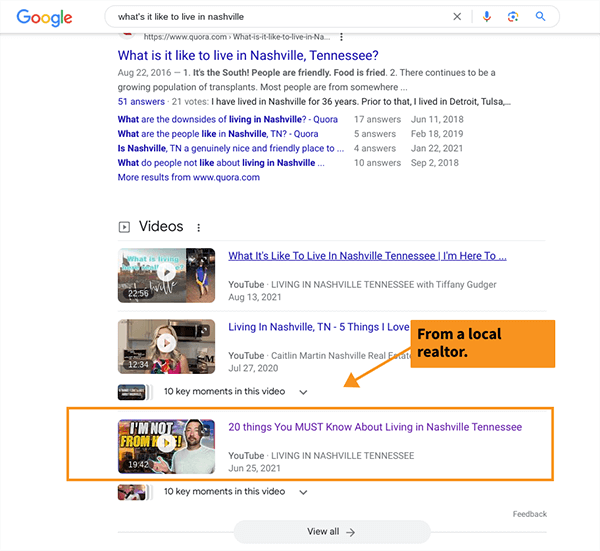
Task: Click 'Feb 18, 2019' date text
Action: [x=437, y=134]
